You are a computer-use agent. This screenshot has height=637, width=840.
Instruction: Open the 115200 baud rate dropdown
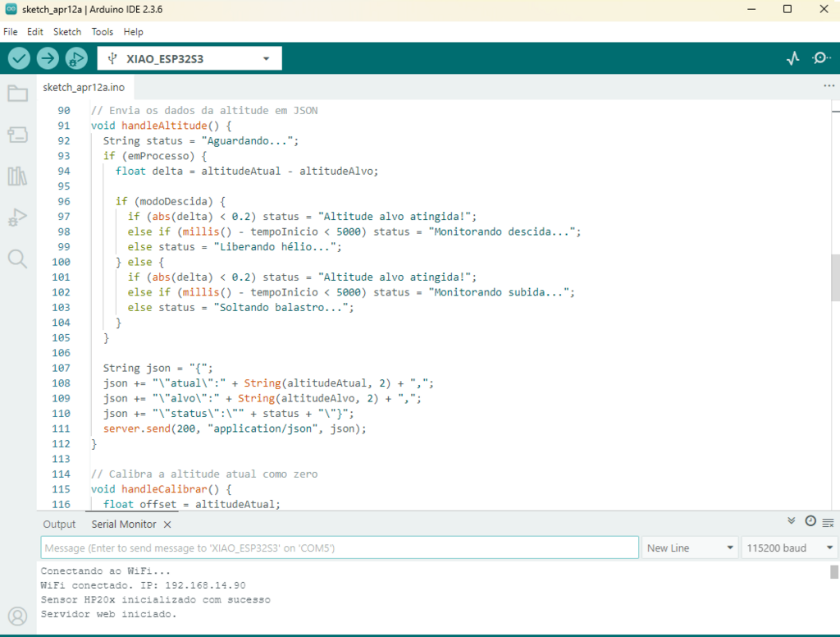click(789, 548)
